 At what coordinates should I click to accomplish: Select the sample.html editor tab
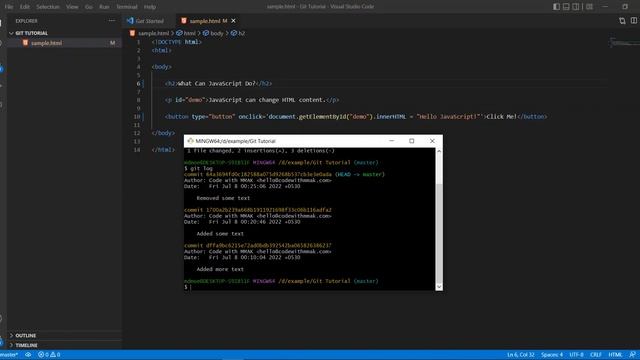tap(208, 21)
